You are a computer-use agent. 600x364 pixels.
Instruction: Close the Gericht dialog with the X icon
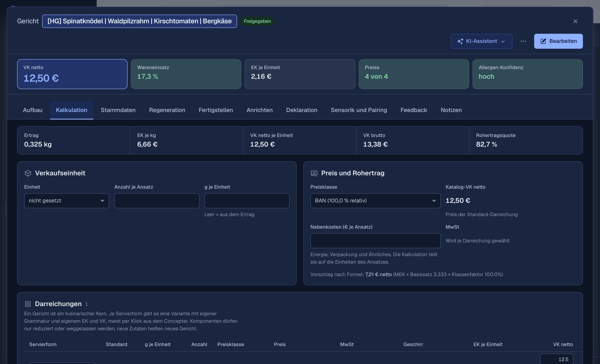click(575, 21)
